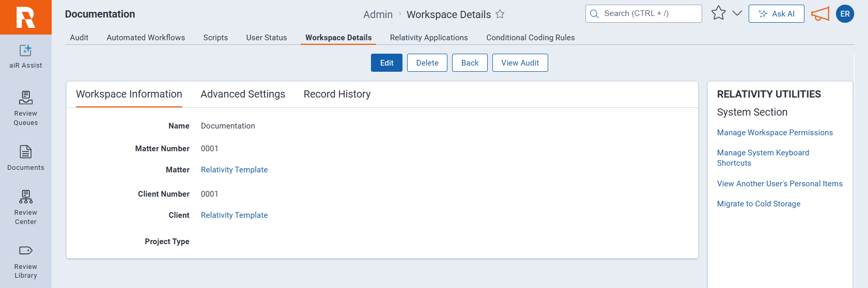Open Review Queues in the sidebar
The width and height of the screenshot is (868, 288).
click(26, 108)
